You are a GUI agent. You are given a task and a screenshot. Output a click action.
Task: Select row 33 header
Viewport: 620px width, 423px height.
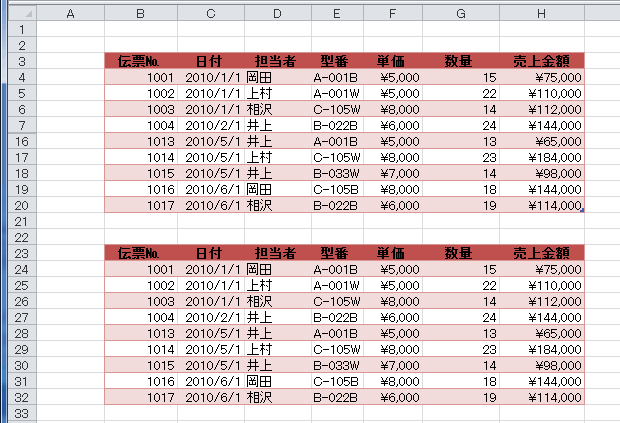[x=19, y=413]
